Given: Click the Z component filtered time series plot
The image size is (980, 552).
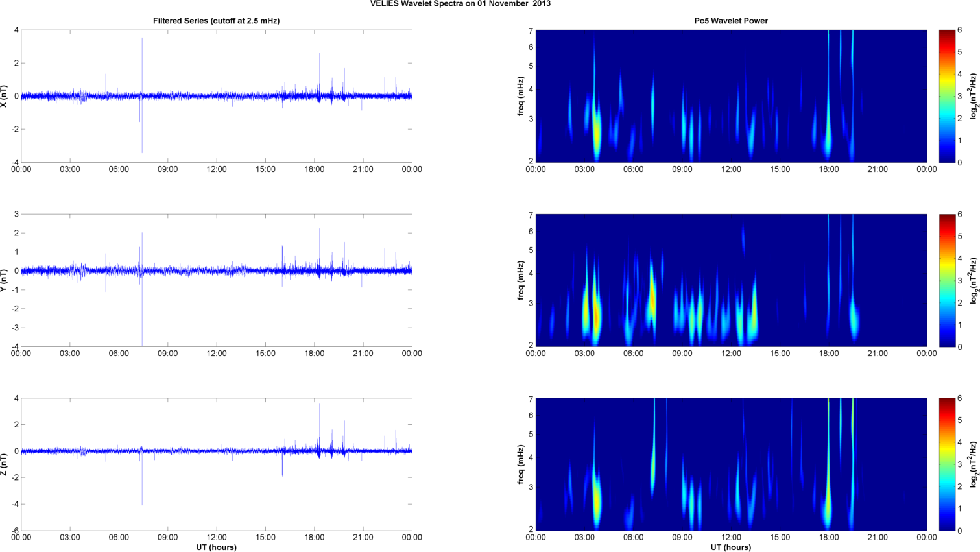Looking at the screenshot, I should pyautogui.click(x=217, y=464).
